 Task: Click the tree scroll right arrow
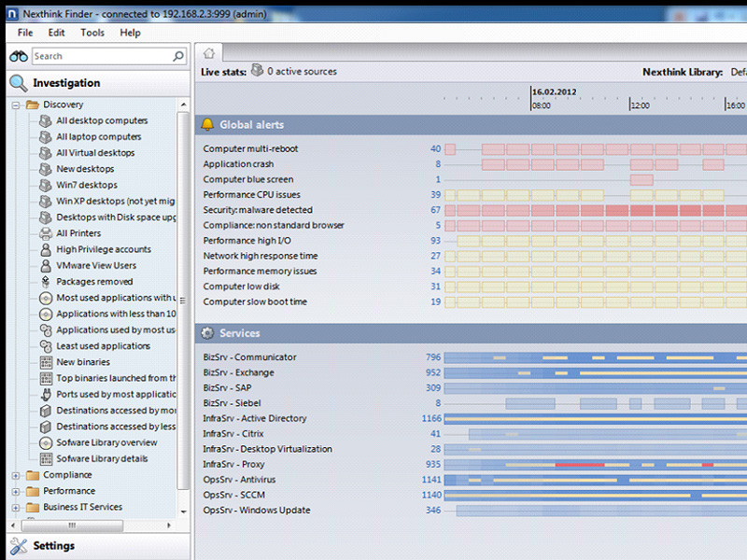pyautogui.click(x=169, y=525)
